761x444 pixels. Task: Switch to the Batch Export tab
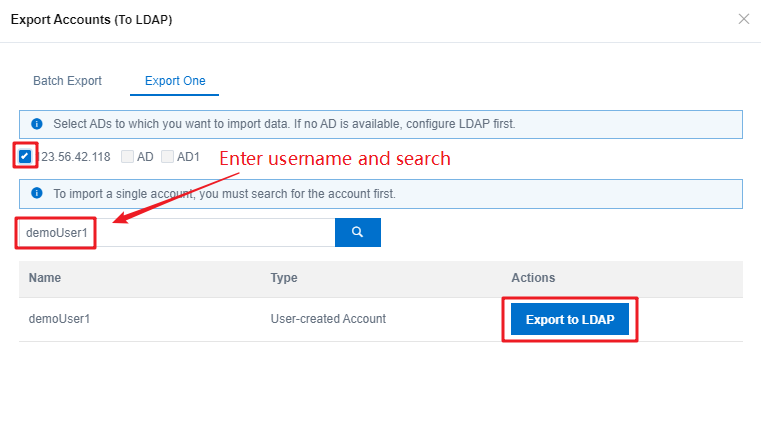click(67, 81)
